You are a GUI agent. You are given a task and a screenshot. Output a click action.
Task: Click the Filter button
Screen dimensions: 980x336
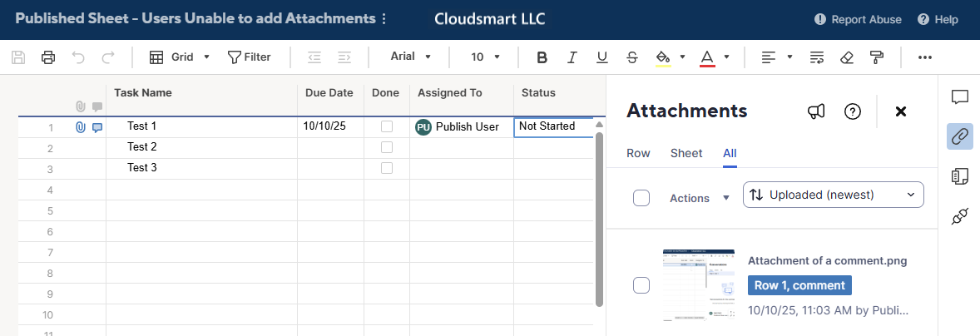249,57
